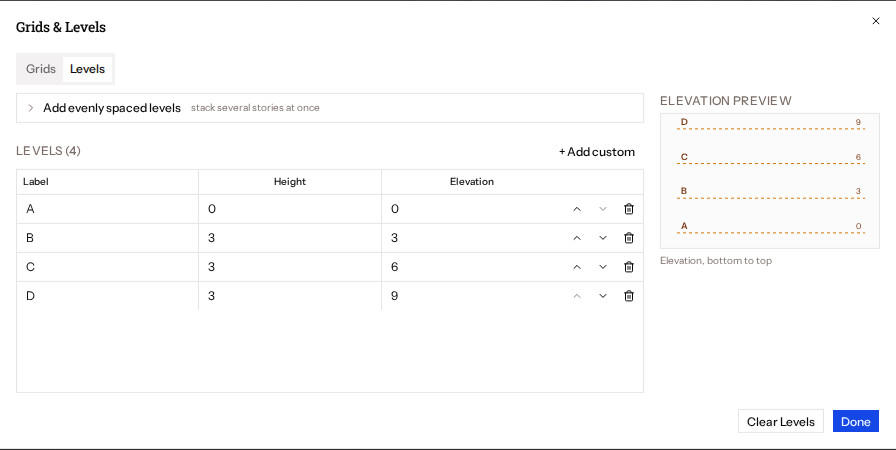The image size is (896, 450).
Task: Expand Add evenly spaced levels section
Action: point(330,108)
